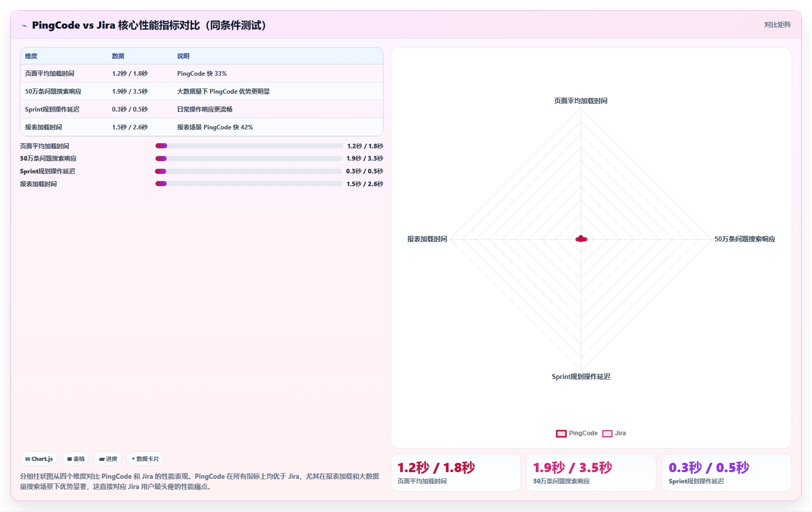Viewport: 812px width, 512px height.
Task: Click the 数据 column header
Action: tap(118, 56)
